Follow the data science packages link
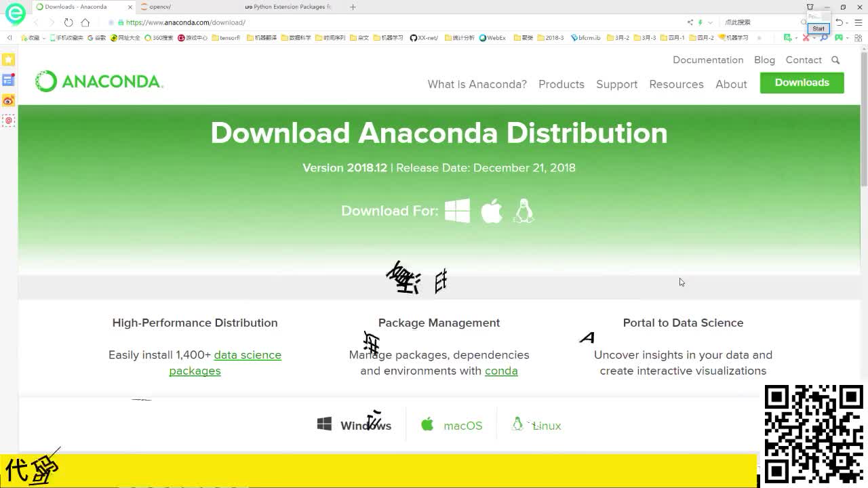The height and width of the screenshot is (488, 868). point(225,363)
